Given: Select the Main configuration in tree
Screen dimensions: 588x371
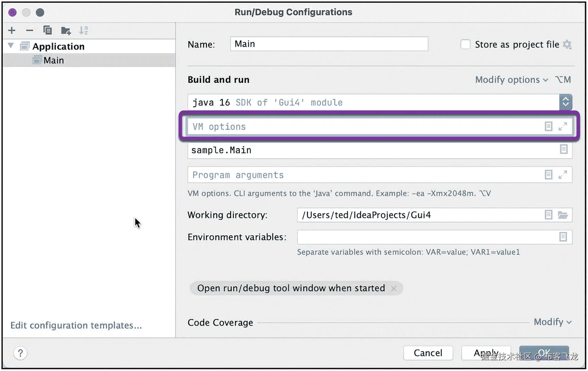Looking at the screenshot, I should pos(54,60).
